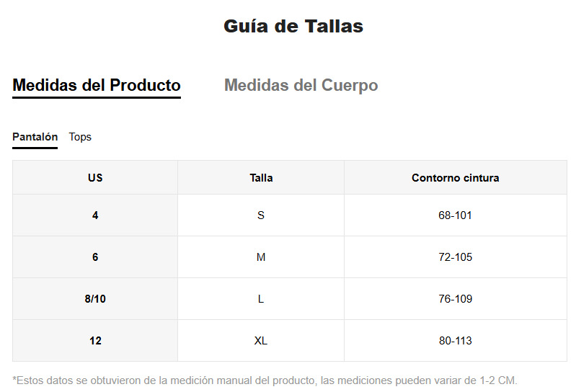Click waist measurement 68-101
Screen dimensions: 576x392
point(455,215)
